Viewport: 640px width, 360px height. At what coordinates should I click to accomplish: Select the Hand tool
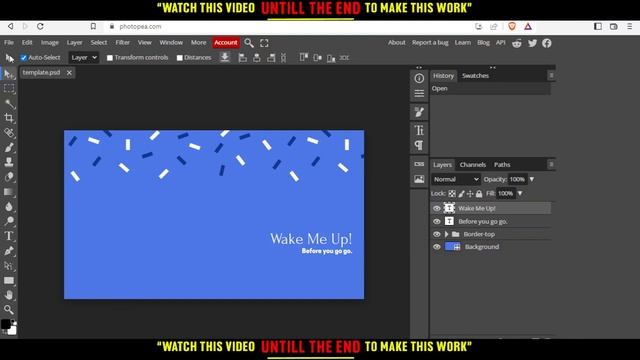[9, 295]
